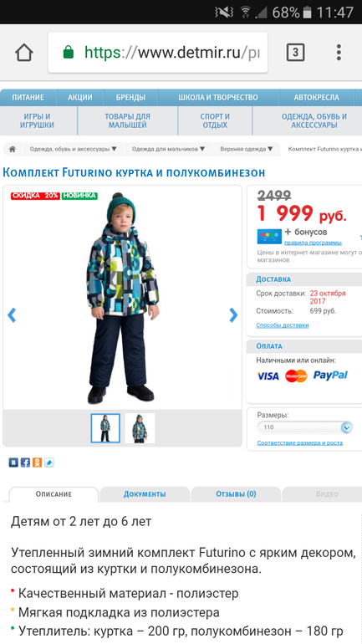Open the browser three-dot menu
Screen dimensions: 362x644
[x=339, y=53]
